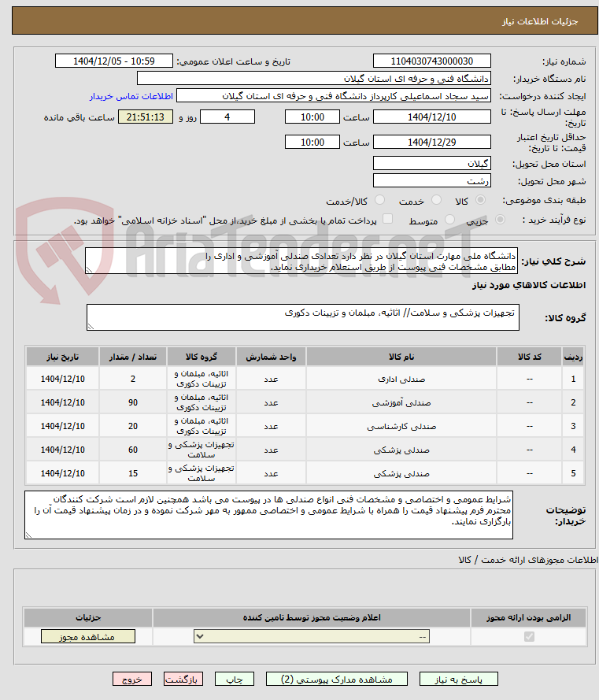Click the توضیحات خریدار text area
This screenshot has height=700, width=599.
click(x=268, y=515)
